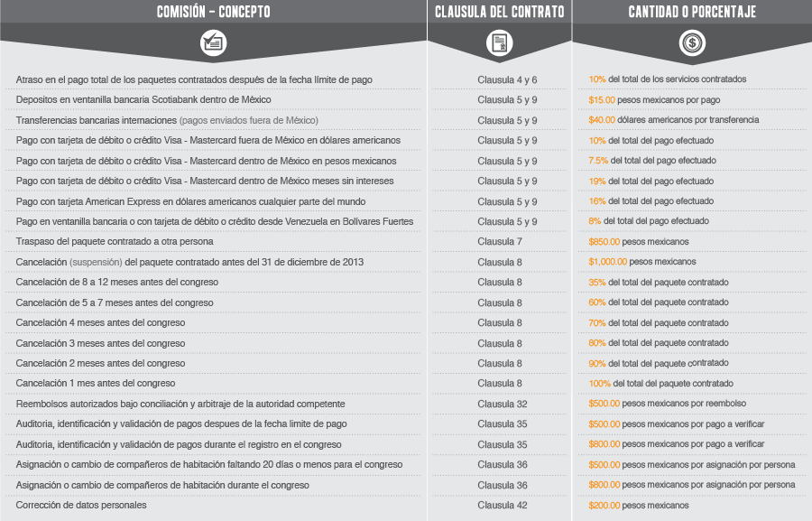
Task: Click the $15.00 pesos mexicanos por pago amount
Action: coord(653,100)
